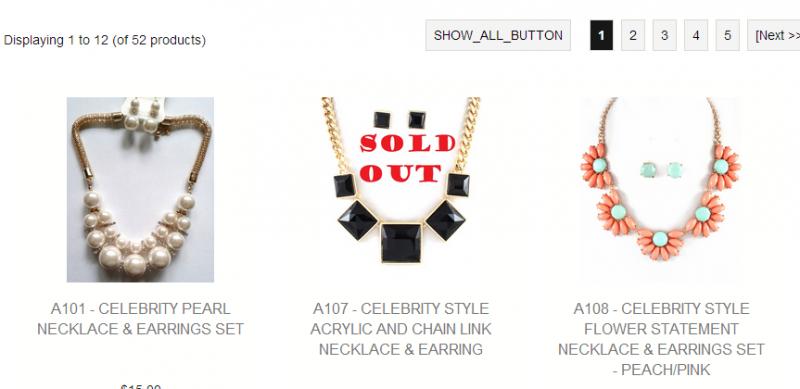
Task: Click the red SOLD OUT label
Action: coord(407,158)
